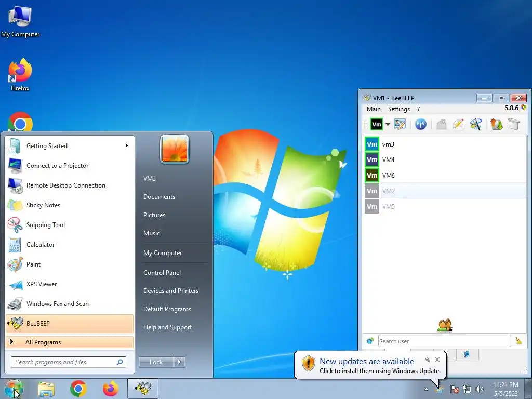Click the create group chat icon
This screenshot has width=532, height=399.
pyautogui.click(x=476, y=124)
